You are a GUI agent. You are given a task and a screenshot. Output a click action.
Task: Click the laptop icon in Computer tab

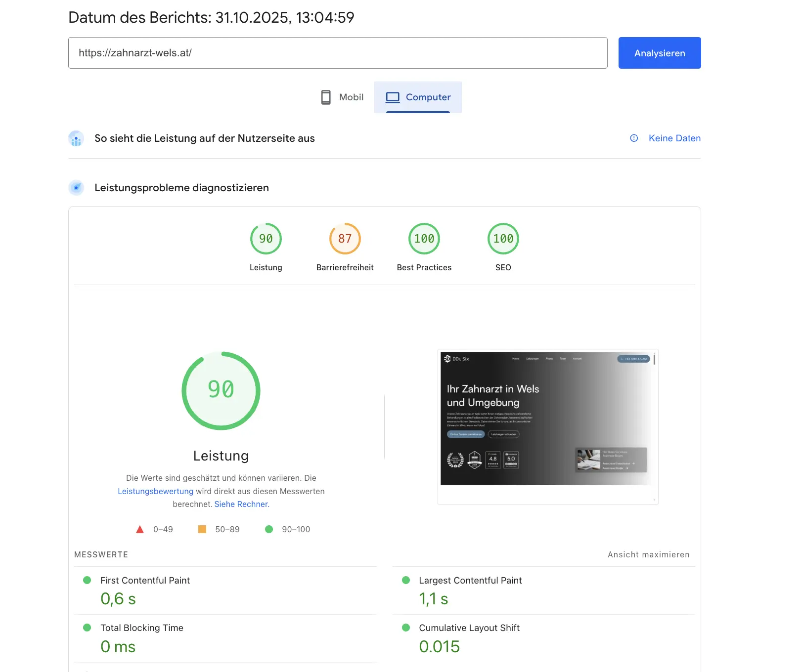(x=393, y=97)
